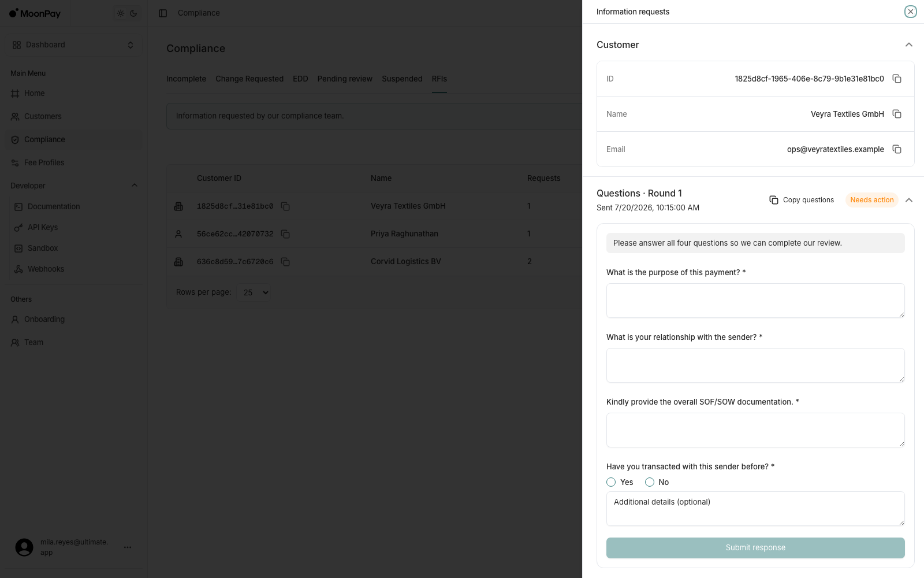The height and width of the screenshot is (578, 924).
Task: Switch to the Change Requested tab
Action: pos(249,79)
